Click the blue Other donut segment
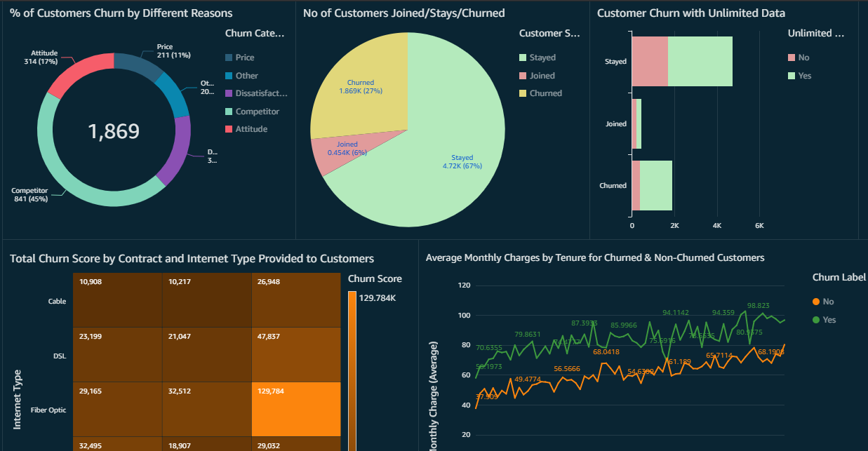Screen dimensions: 868x451 click(175, 95)
